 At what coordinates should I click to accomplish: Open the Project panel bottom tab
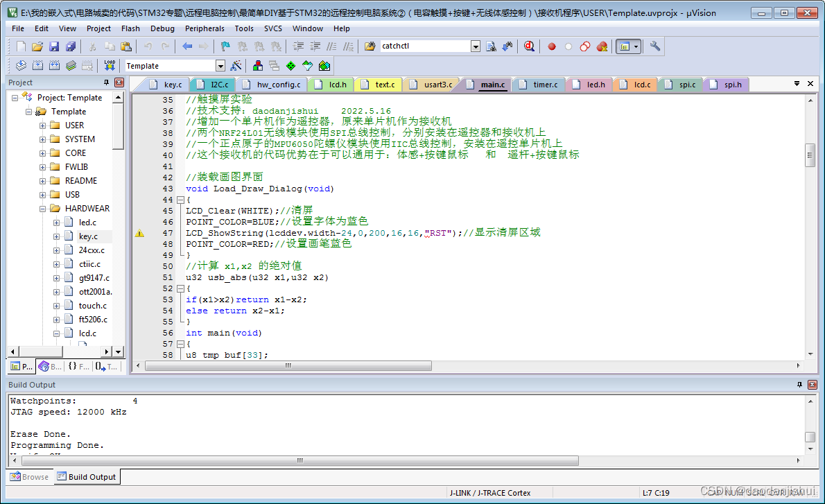(x=21, y=367)
